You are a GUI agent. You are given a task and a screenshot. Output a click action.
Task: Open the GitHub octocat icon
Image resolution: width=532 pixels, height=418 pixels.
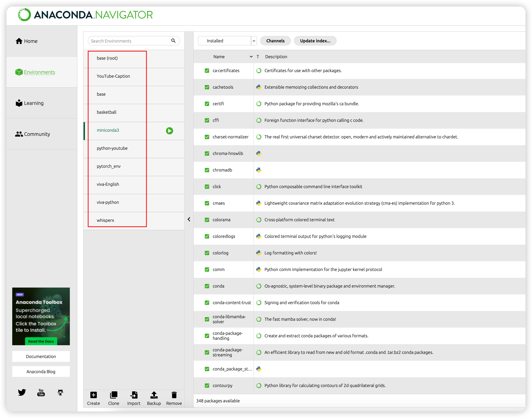pos(60,392)
